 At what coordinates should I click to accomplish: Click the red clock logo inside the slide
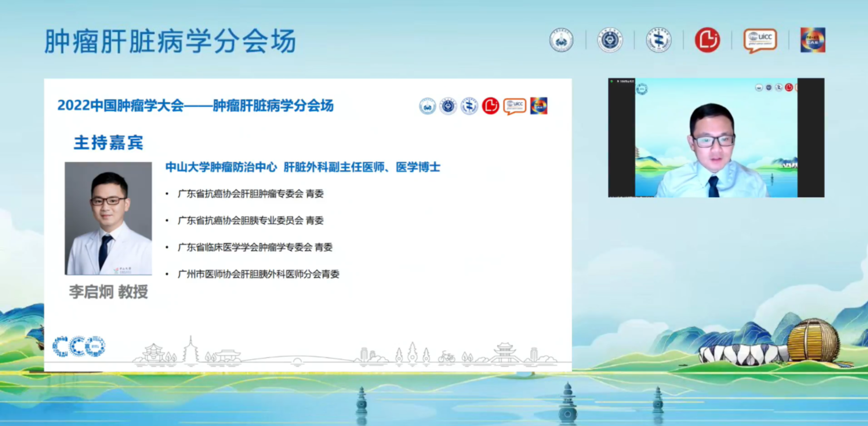pyautogui.click(x=490, y=106)
